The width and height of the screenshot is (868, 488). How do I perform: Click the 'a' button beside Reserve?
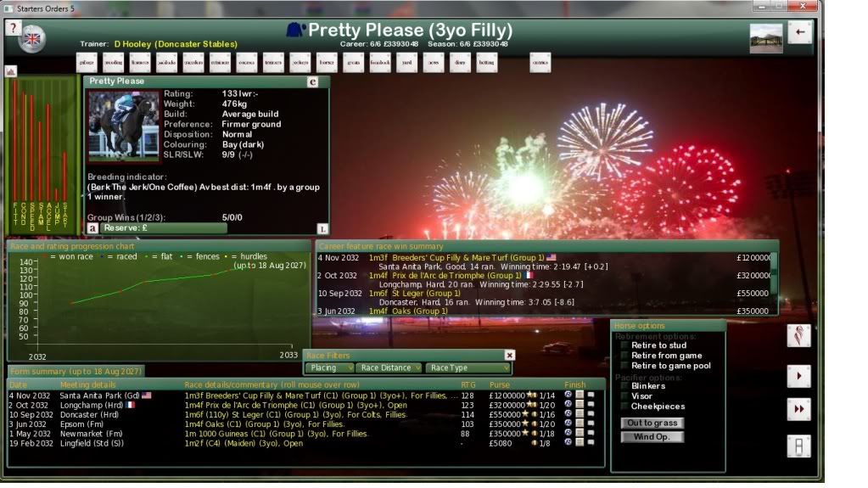click(x=92, y=227)
